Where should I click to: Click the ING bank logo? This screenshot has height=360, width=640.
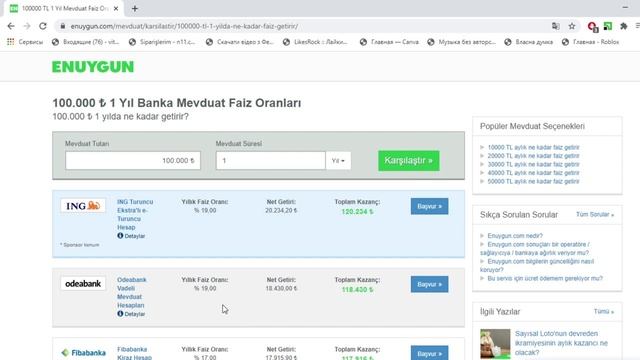click(x=83, y=206)
